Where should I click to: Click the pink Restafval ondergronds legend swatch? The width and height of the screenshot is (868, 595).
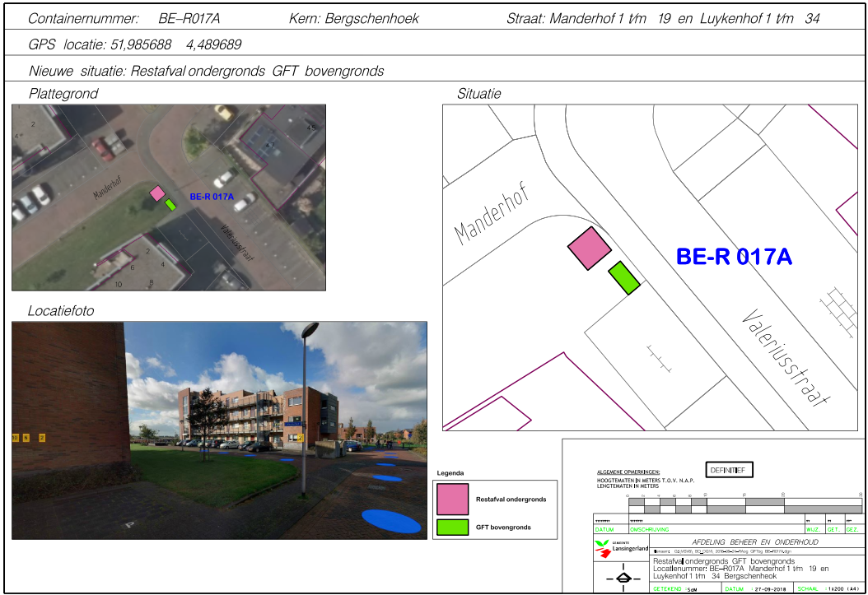click(x=452, y=500)
